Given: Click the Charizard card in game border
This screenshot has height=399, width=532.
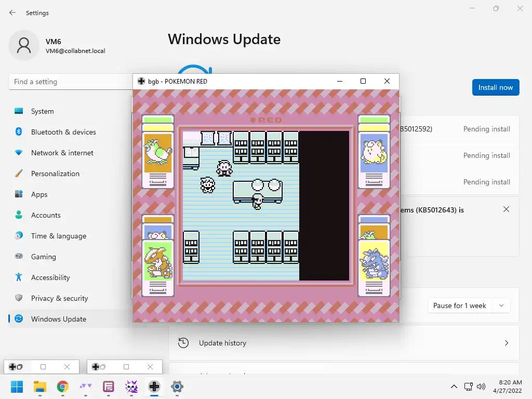Looking at the screenshot, I should [158, 268].
